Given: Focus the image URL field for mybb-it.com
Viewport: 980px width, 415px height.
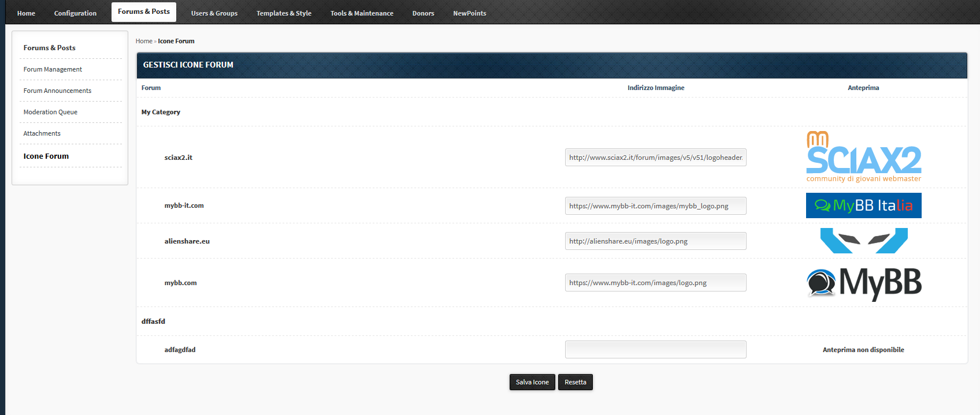Looking at the screenshot, I should point(656,206).
